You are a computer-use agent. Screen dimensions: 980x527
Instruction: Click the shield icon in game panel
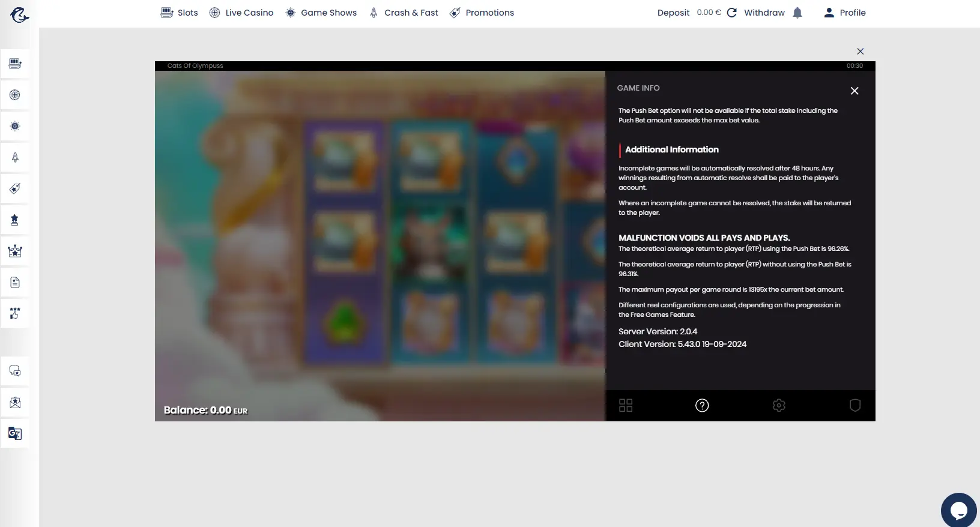point(855,405)
